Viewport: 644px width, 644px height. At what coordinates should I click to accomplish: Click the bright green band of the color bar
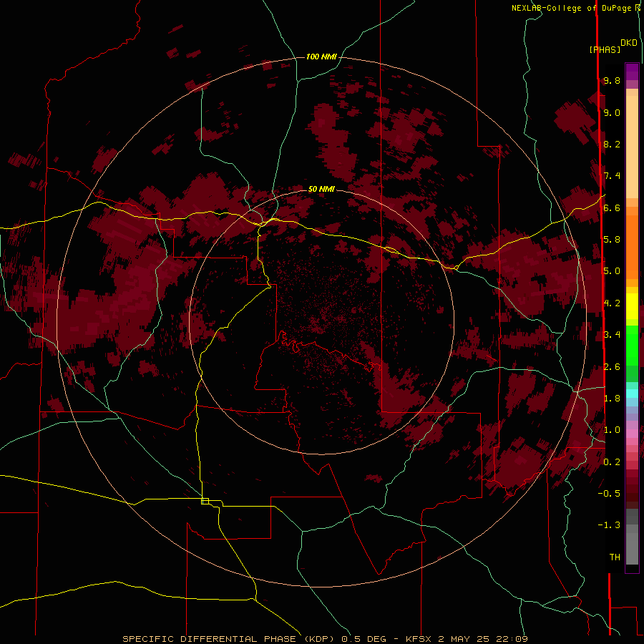tap(632, 345)
